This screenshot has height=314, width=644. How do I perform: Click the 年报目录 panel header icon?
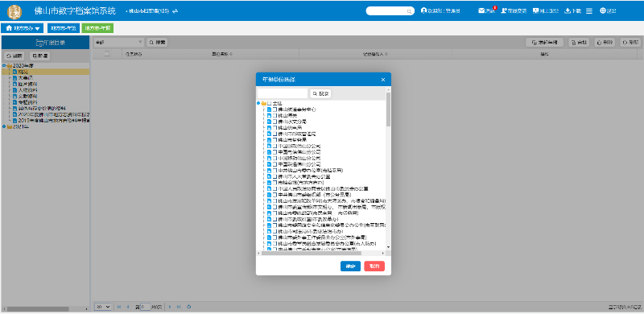[39, 43]
